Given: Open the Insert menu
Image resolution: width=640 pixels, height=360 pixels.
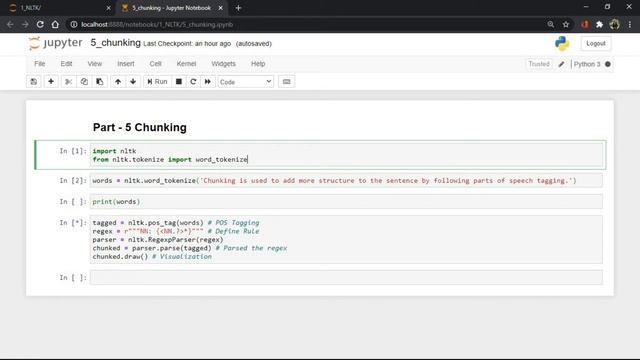Looking at the screenshot, I should click(126, 64).
